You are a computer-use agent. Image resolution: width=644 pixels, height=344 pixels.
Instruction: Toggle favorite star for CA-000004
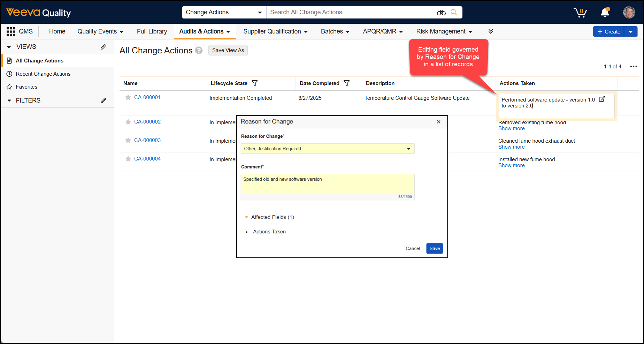[128, 159]
